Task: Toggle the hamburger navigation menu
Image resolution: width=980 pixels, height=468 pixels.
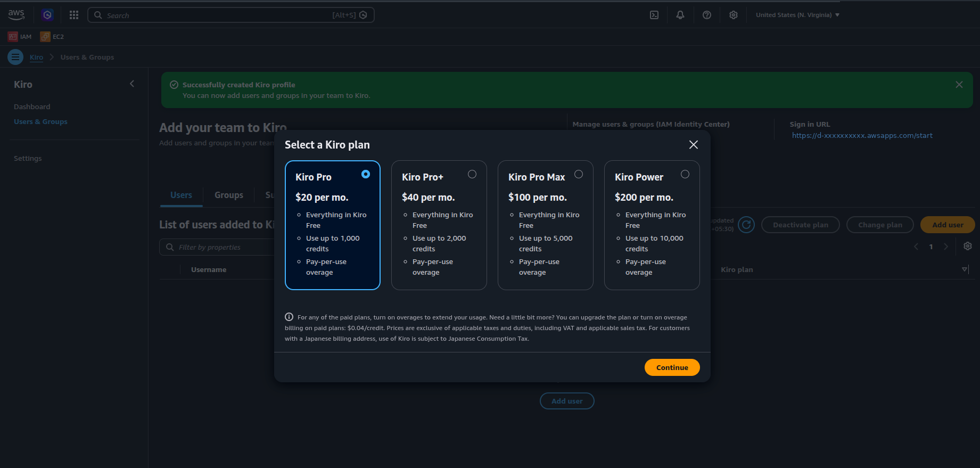Action: [15, 57]
